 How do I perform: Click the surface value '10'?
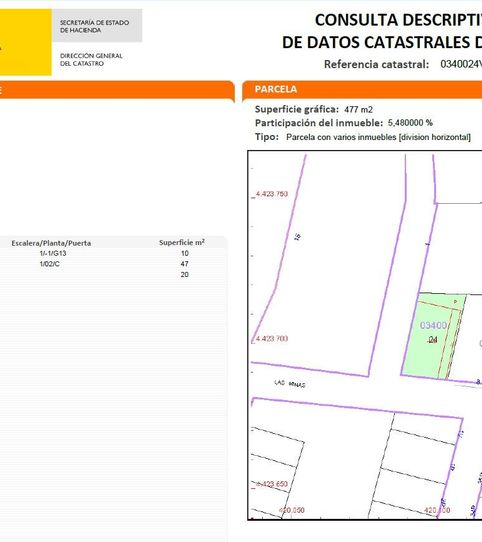click(x=185, y=253)
